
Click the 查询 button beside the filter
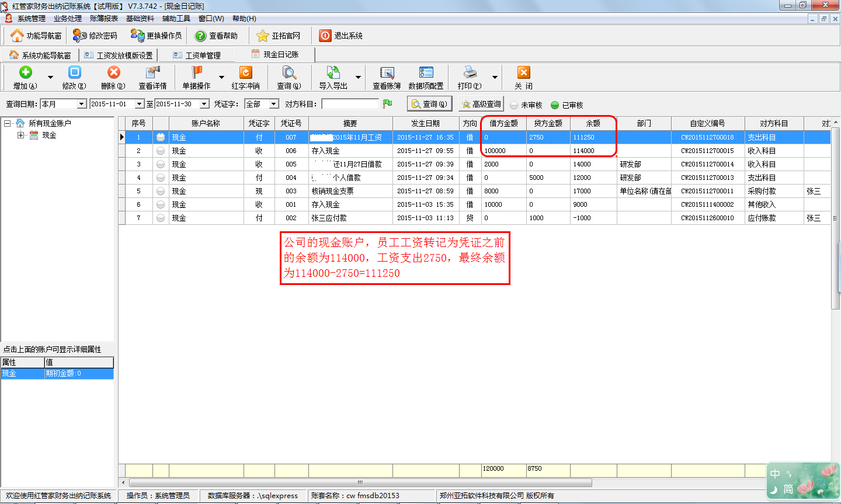[429, 104]
